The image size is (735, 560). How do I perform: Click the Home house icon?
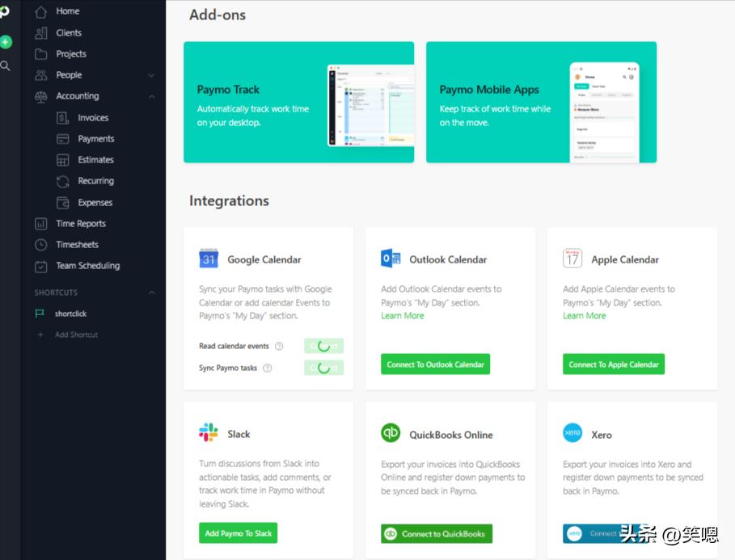click(41, 11)
